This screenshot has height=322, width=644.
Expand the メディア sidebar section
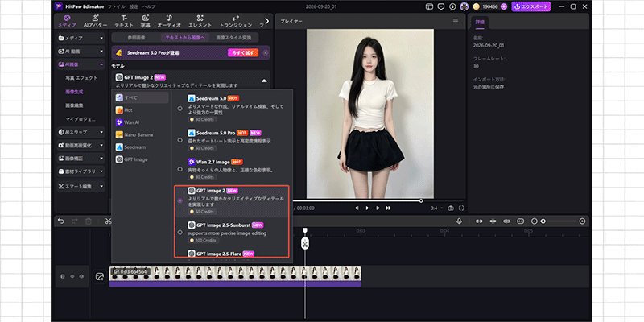coord(81,38)
